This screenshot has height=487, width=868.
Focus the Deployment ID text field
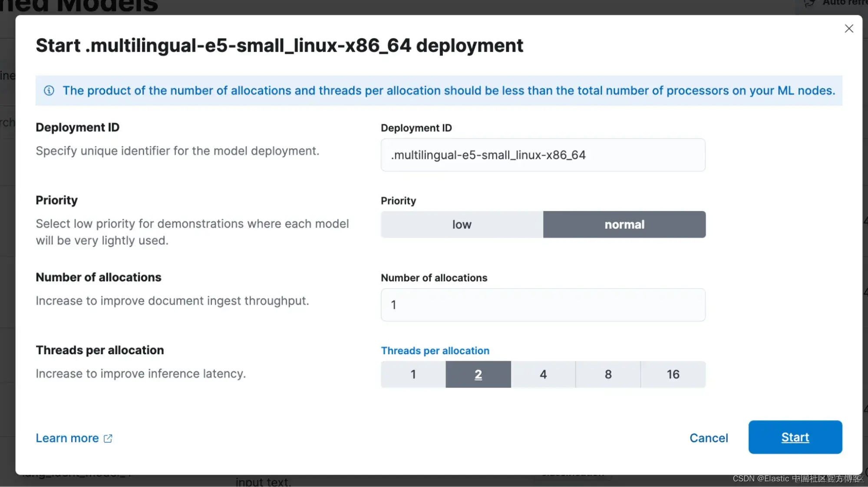point(543,155)
